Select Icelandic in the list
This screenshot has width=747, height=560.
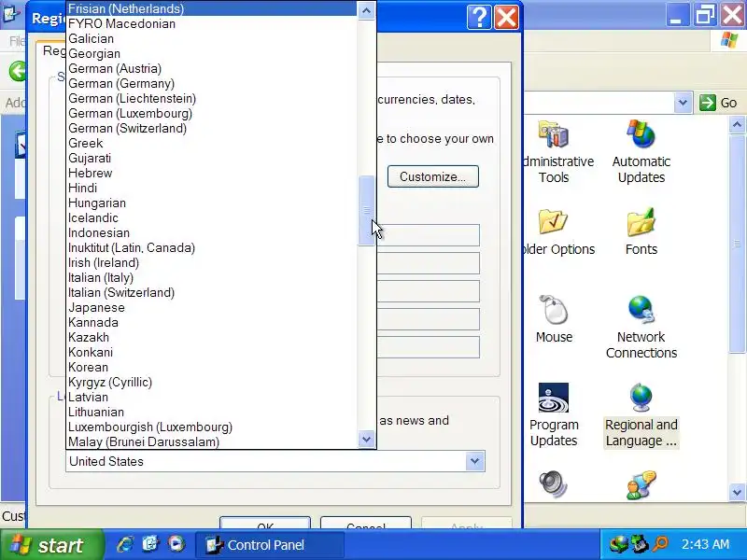coord(212,217)
